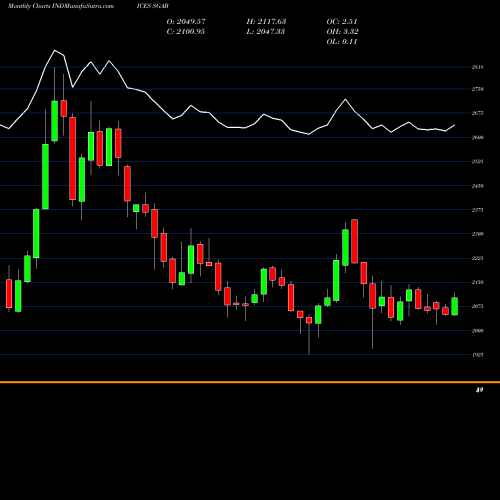
Task: Click the rightmost green candlestick
Action: click(x=454, y=306)
